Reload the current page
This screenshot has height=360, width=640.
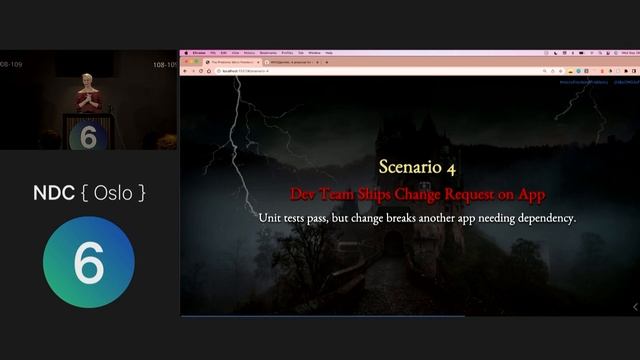201,71
